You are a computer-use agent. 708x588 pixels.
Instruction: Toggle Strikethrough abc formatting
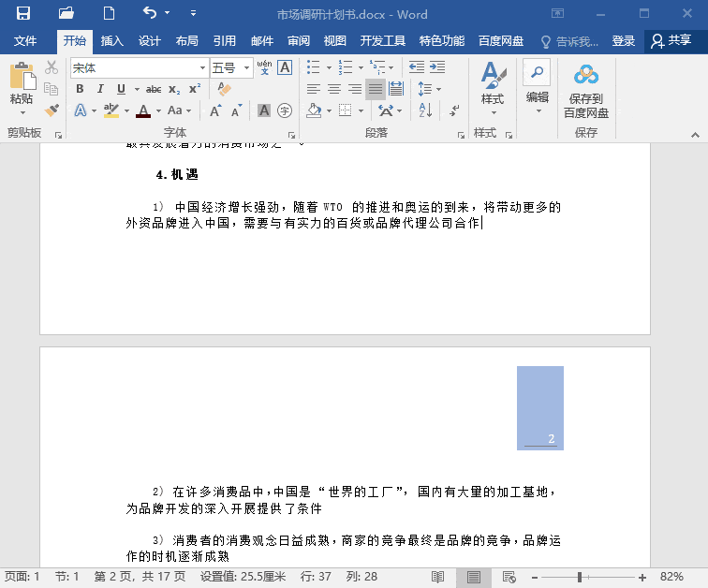coord(154,89)
